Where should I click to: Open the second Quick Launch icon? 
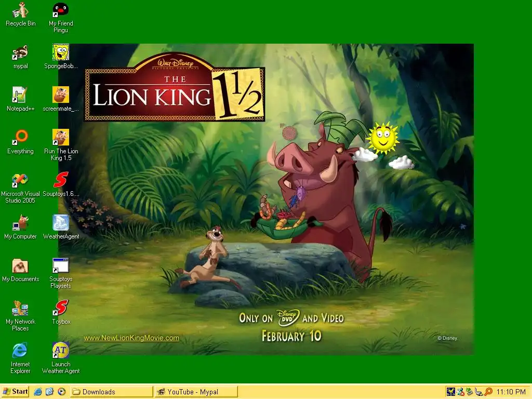pyautogui.click(x=49, y=392)
